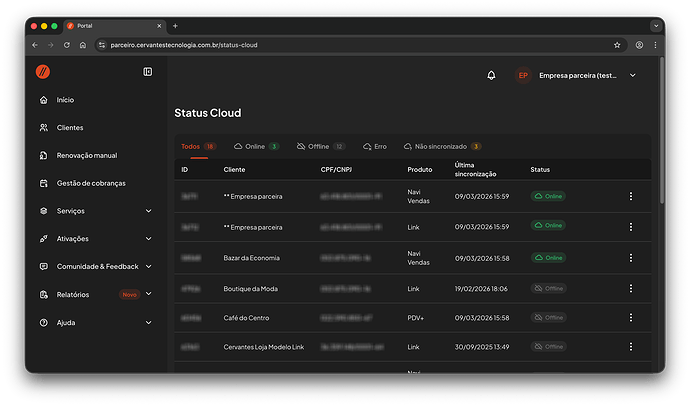Open actions menu for Bazar da Economia
The height and width of the screenshot is (406, 690).
tap(631, 258)
